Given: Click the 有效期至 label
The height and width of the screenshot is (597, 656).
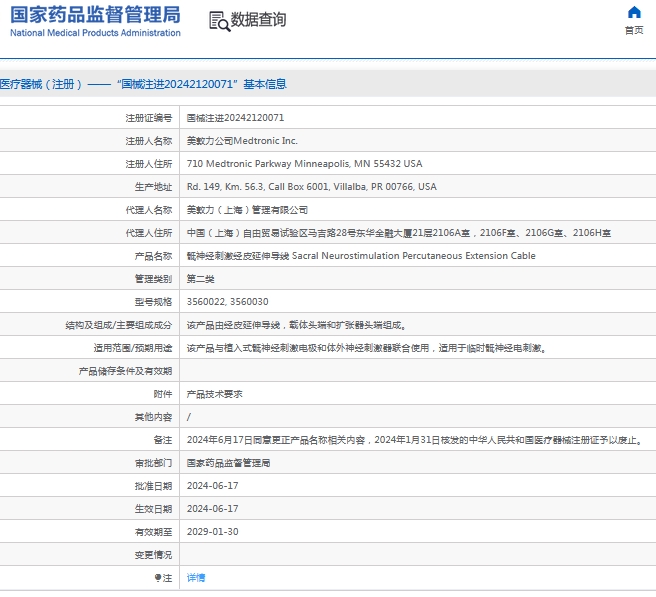Looking at the screenshot, I should 154,532.
